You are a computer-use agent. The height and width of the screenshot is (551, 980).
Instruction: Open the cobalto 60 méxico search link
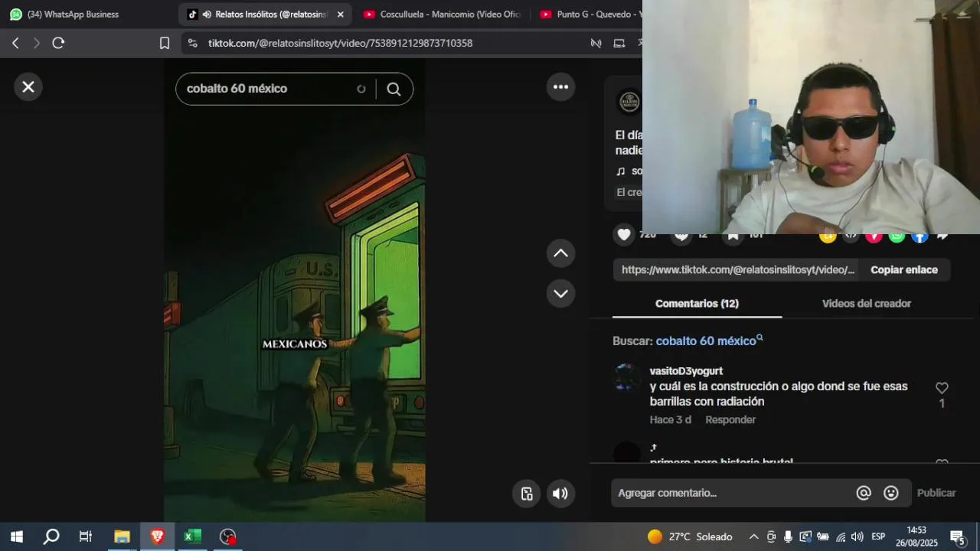click(x=709, y=341)
